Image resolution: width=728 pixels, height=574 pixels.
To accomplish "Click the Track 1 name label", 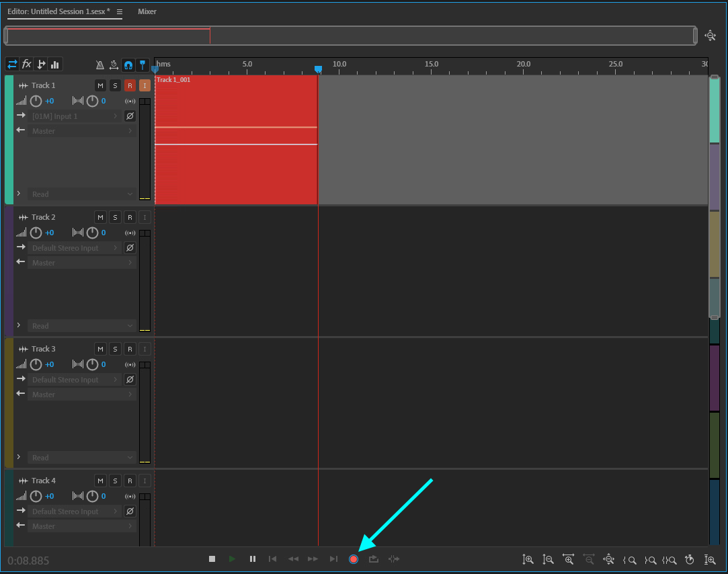I will tap(44, 85).
